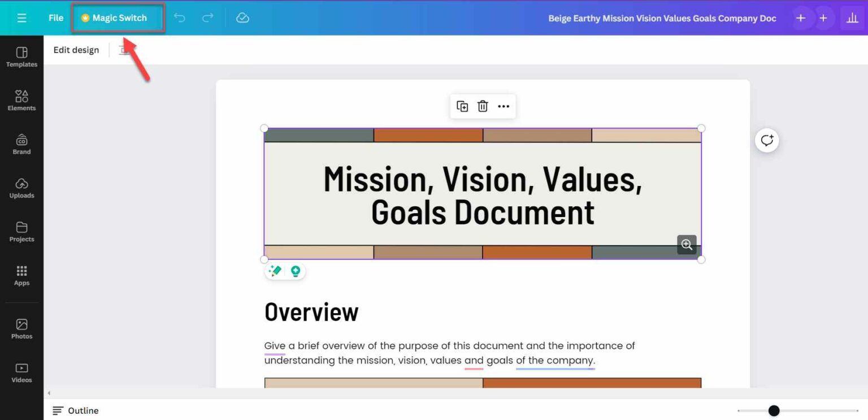Screen dimensions: 868x420
Task: View design insights via the chart icon
Action: (x=852, y=18)
